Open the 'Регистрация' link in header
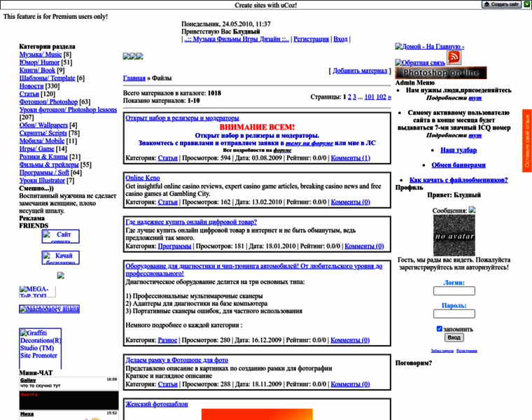Image resolution: width=532 pixels, height=420 pixels. click(x=311, y=39)
